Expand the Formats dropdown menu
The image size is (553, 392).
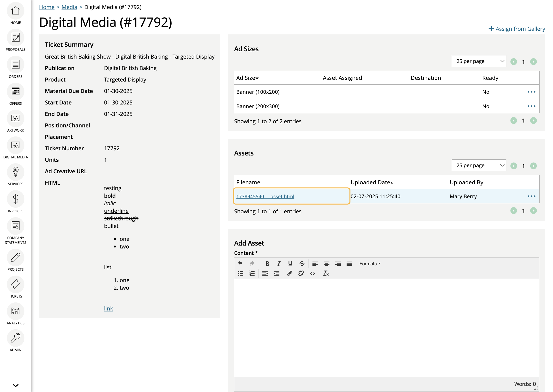pos(370,264)
